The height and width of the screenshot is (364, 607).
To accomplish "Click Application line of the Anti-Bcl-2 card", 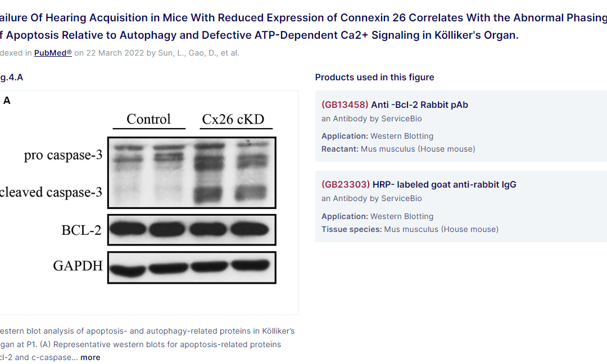I will pos(377,136).
